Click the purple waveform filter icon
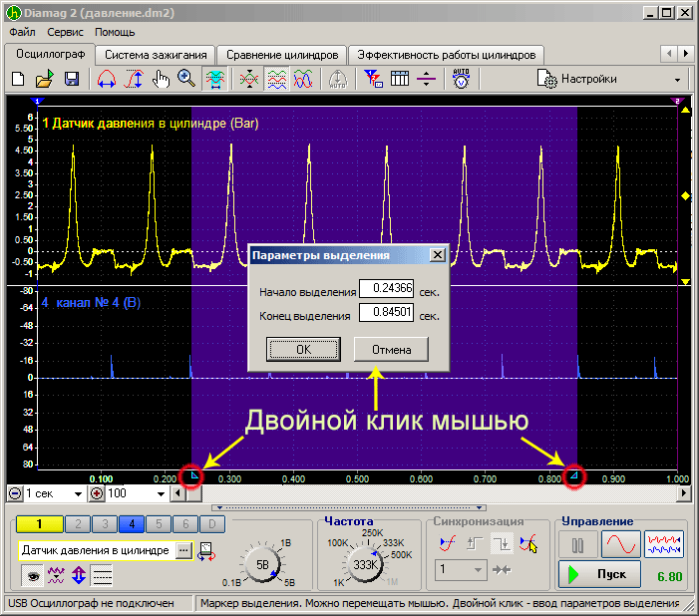The height and width of the screenshot is (616, 699). [56, 575]
